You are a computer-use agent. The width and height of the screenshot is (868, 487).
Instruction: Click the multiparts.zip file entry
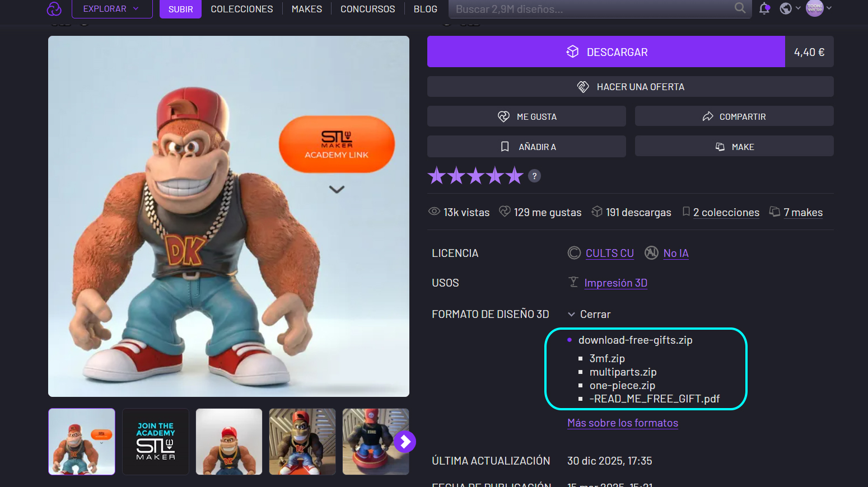(x=623, y=372)
